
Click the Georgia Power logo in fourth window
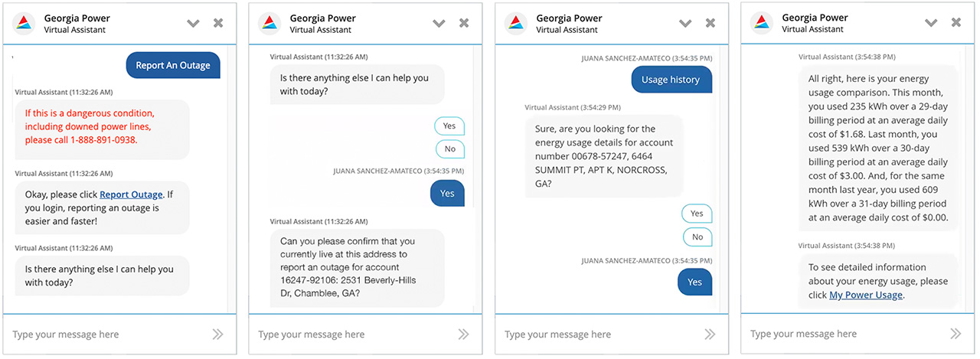pos(761,24)
